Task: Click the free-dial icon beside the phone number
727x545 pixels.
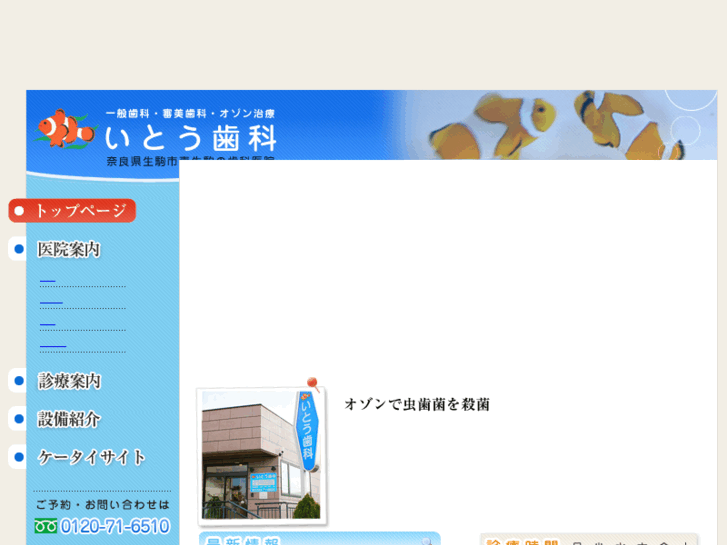Action: 45,526
